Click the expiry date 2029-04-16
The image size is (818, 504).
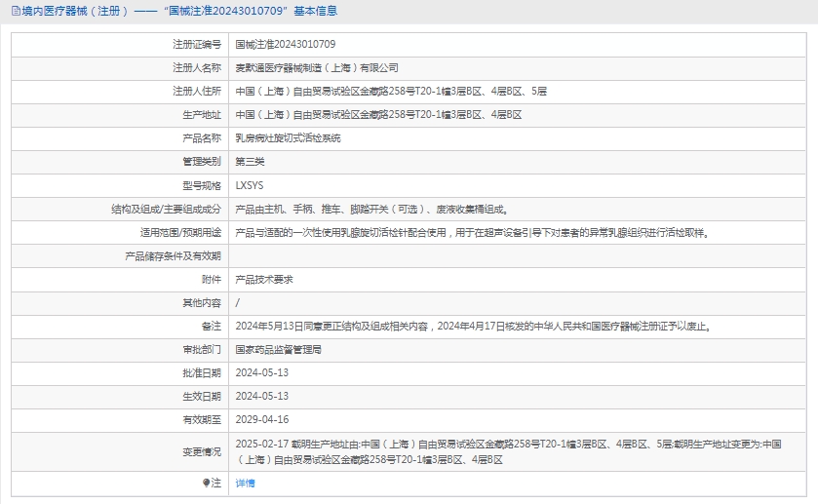[x=262, y=419]
